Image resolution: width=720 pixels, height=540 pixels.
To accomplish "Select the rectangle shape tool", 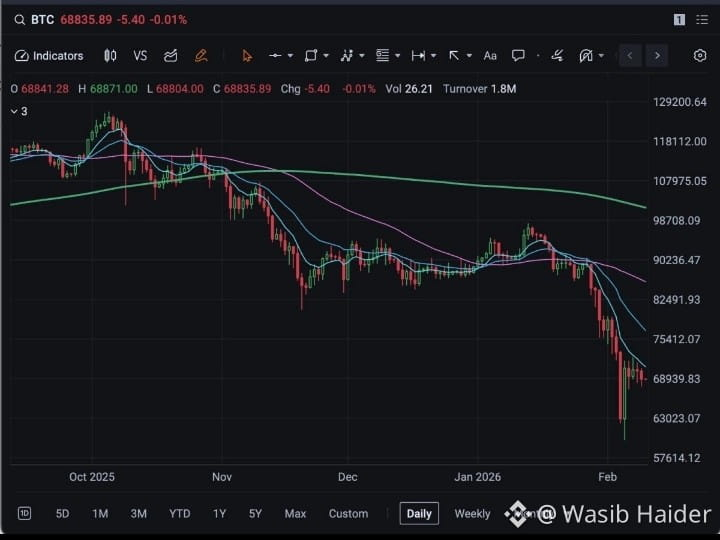I will [x=311, y=56].
